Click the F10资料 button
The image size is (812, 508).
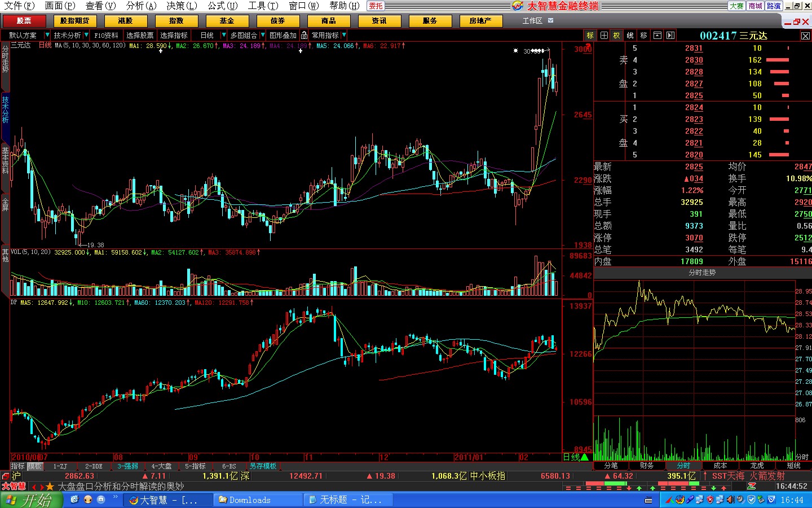coord(106,35)
